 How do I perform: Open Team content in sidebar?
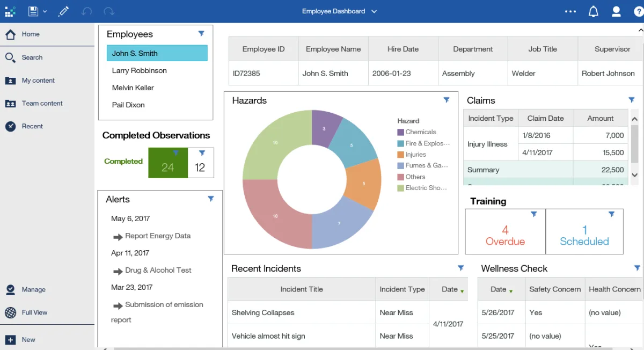coord(42,104)
